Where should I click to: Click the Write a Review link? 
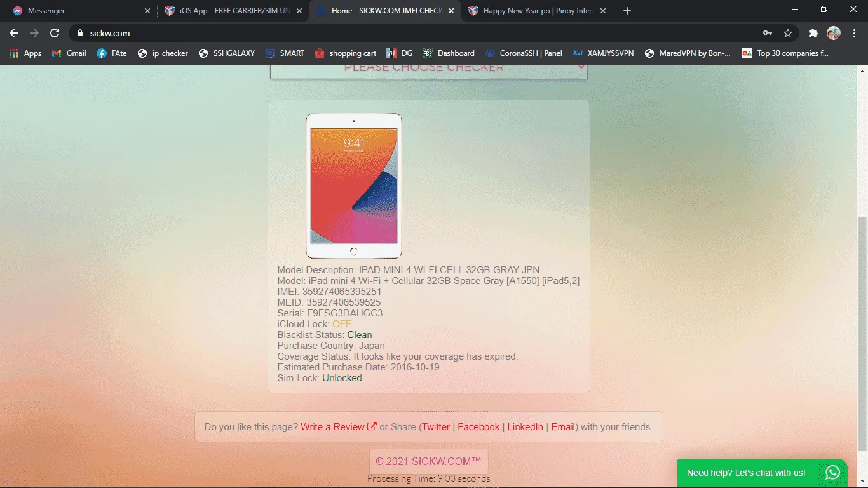[339, 427]
